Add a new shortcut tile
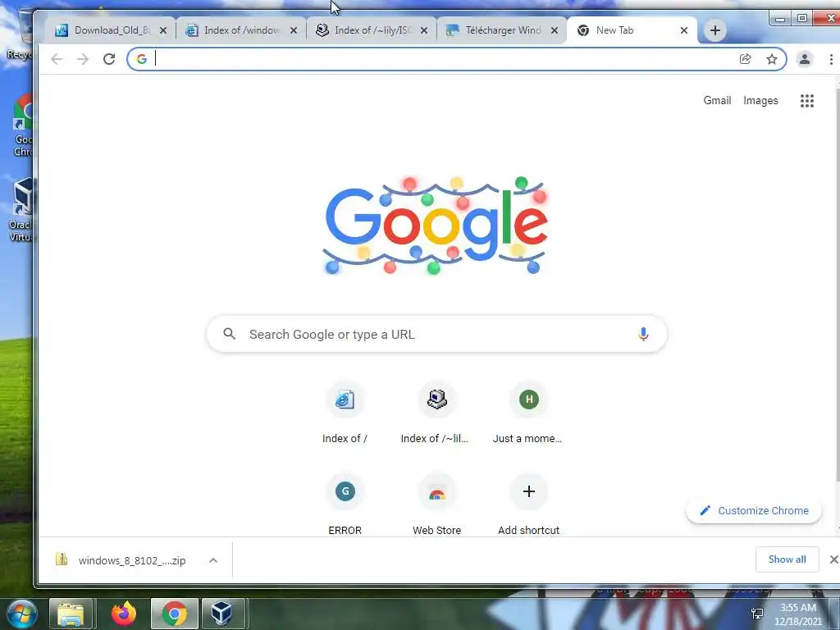The height and width of the screenshot is (630, 840). pos(528,504)
